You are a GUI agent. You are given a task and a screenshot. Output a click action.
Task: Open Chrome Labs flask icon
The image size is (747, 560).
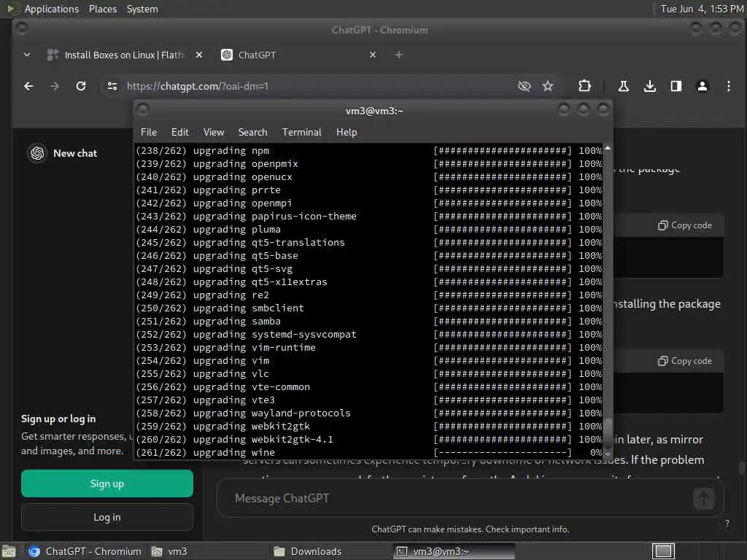pyautogui.click(x=623, y=86)
